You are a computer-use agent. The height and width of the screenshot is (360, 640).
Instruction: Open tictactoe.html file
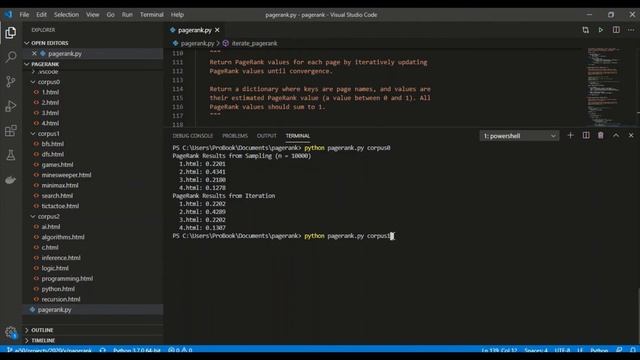click(x=60, y=206)
